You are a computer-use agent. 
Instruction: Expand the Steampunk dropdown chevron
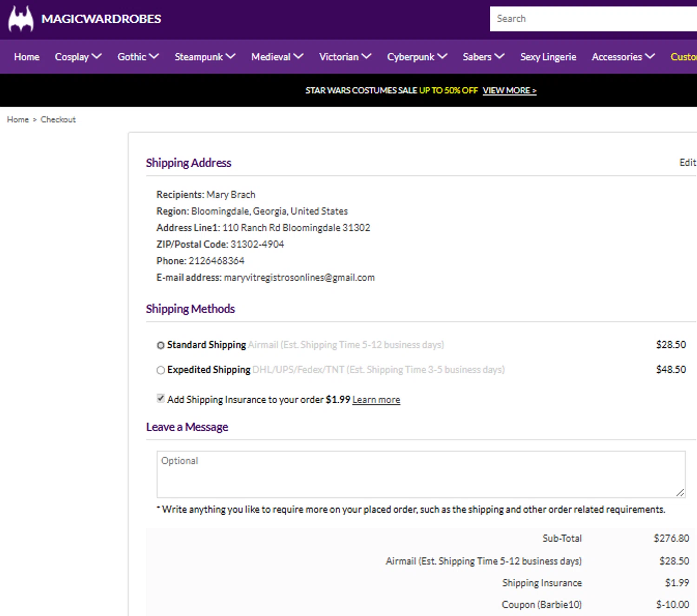tap(230, 56)
